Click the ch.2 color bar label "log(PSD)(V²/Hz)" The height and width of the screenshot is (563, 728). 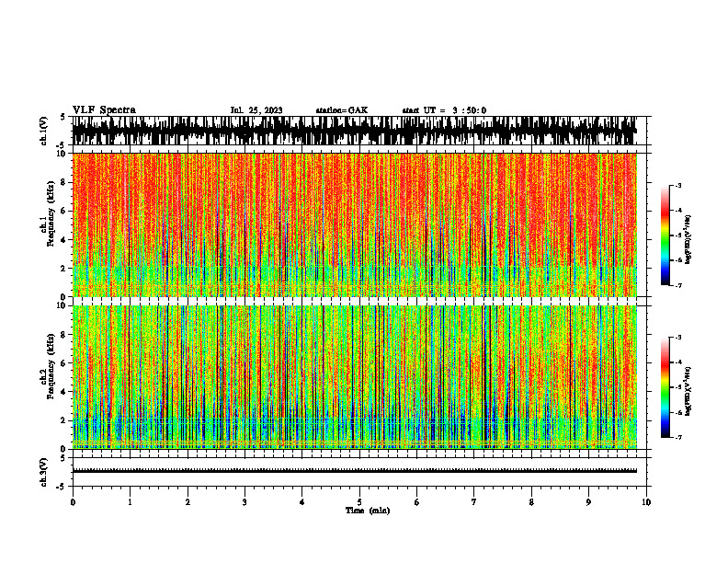click(x=688, y=391)
